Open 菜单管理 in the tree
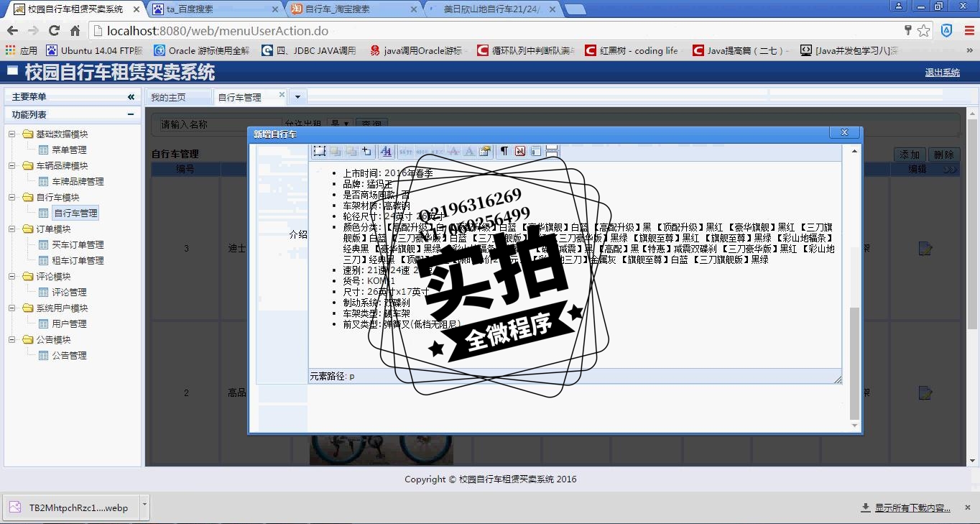 tap(69, 150)
